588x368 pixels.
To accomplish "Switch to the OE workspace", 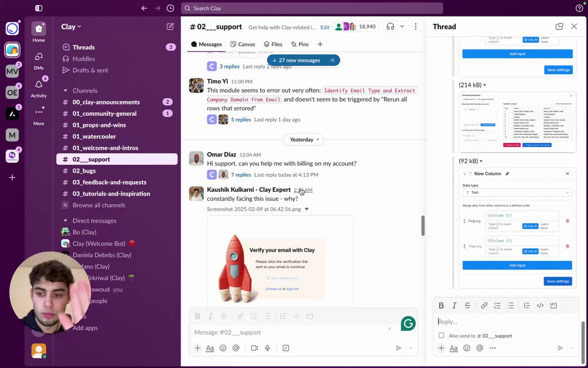I will (12, 92).
